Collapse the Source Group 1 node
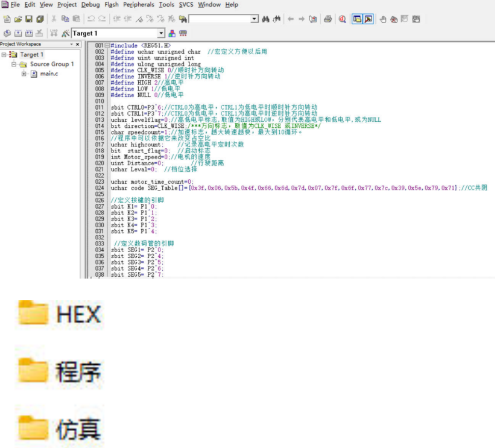497x448 pixels. coord(14,64)
